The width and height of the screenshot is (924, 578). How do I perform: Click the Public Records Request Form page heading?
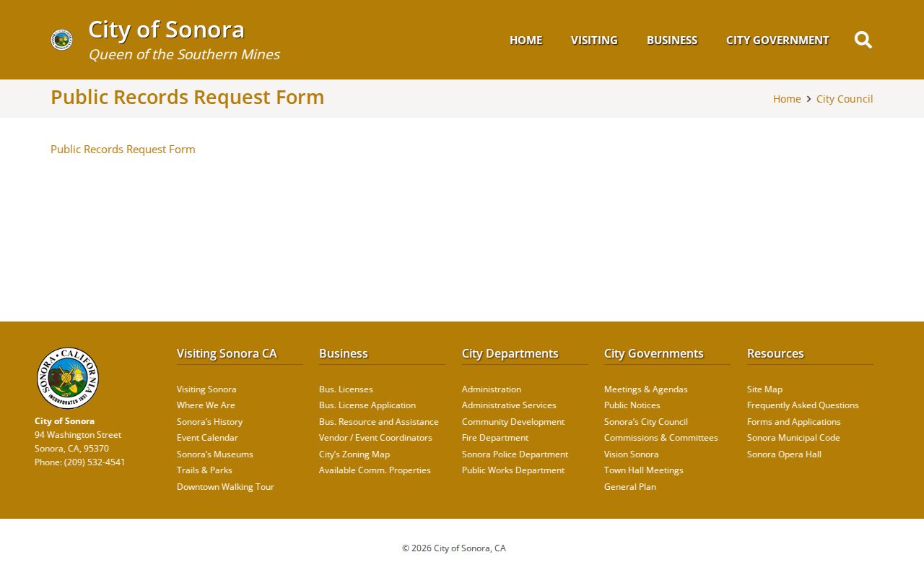click(x=188, y=98)
